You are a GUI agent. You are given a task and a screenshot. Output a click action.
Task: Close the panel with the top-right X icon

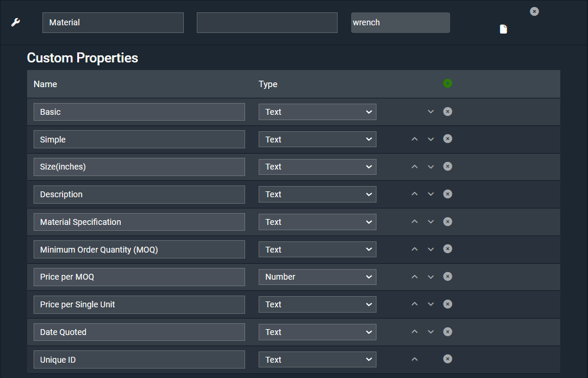(x=534, y=12)
